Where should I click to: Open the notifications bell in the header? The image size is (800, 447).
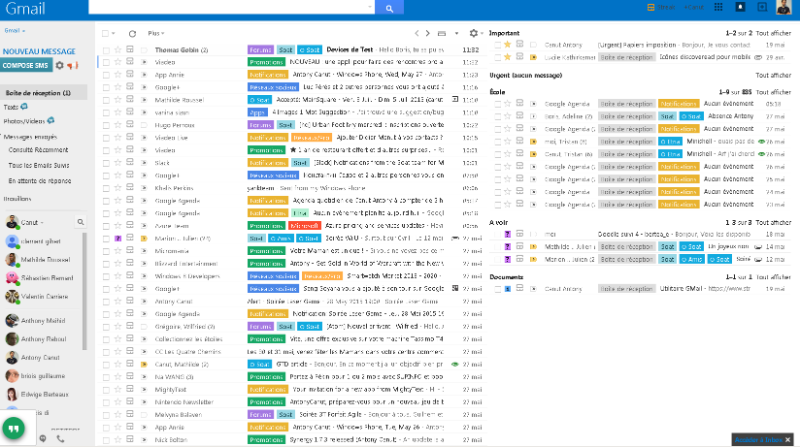click(740, 7)
